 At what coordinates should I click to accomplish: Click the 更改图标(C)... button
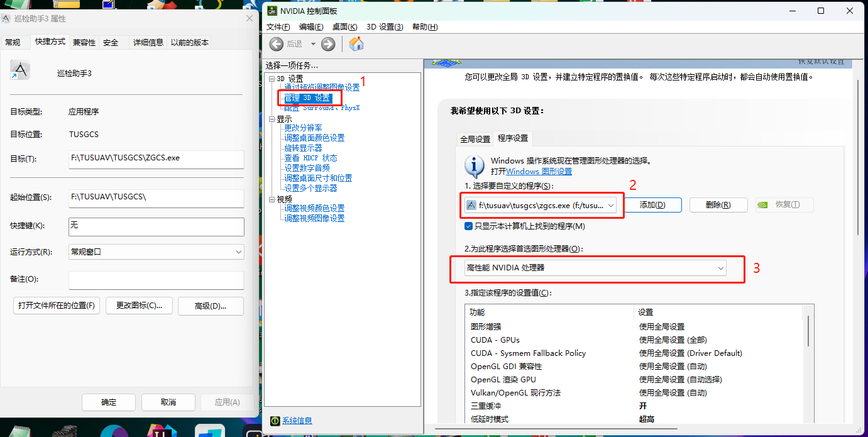(139, 306)
